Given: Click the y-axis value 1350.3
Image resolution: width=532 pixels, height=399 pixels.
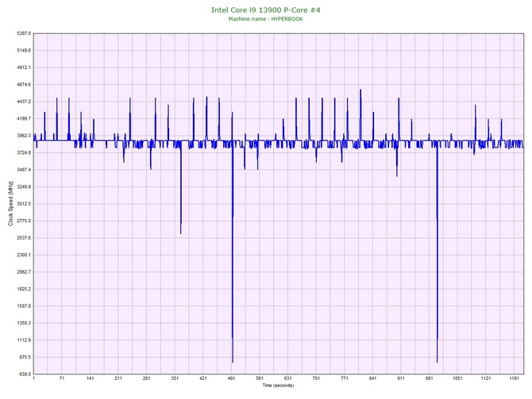Looking at the screenshot, I should tap(24, 323).
